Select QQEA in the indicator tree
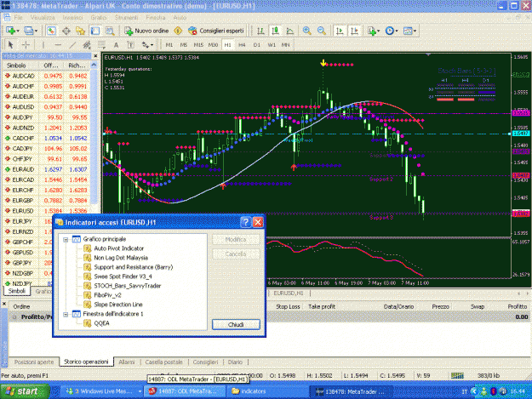532x399 pixels. point(101,323)
